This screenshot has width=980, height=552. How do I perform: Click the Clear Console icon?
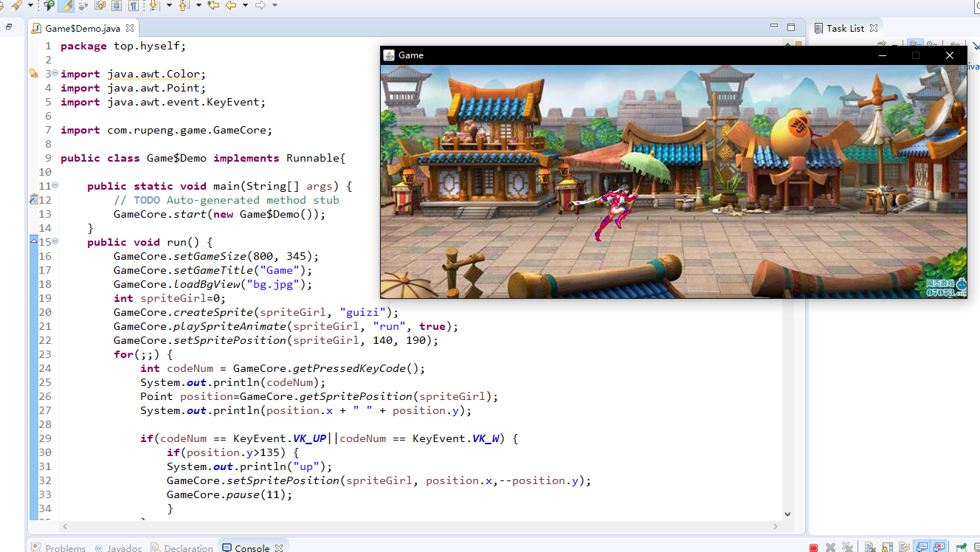[871, 548]
